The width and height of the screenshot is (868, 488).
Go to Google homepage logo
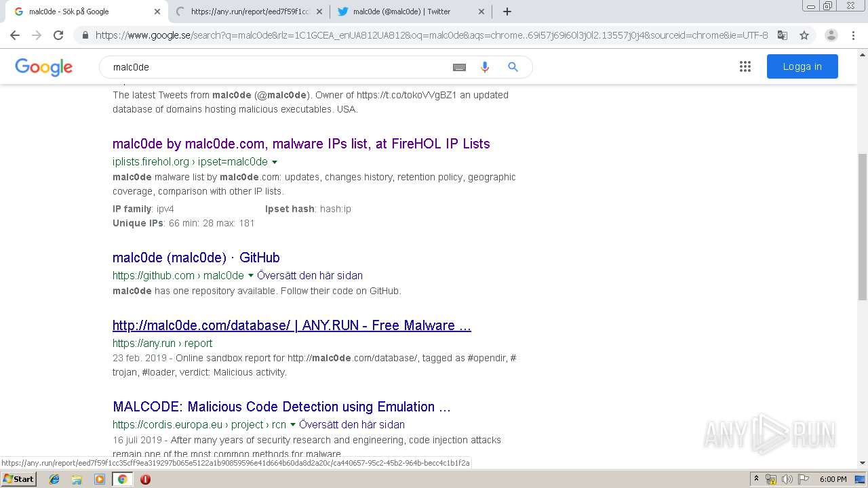coord(43,67)
